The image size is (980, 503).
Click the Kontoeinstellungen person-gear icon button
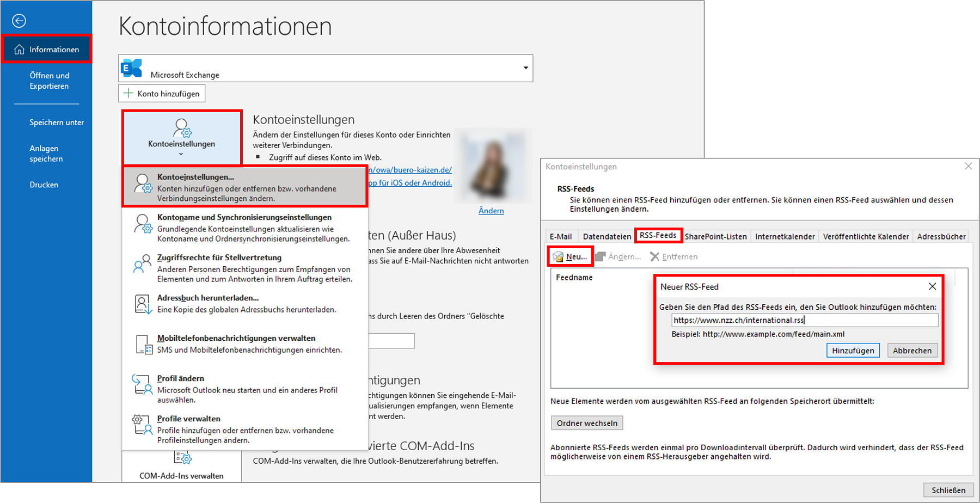pos(182,128)
